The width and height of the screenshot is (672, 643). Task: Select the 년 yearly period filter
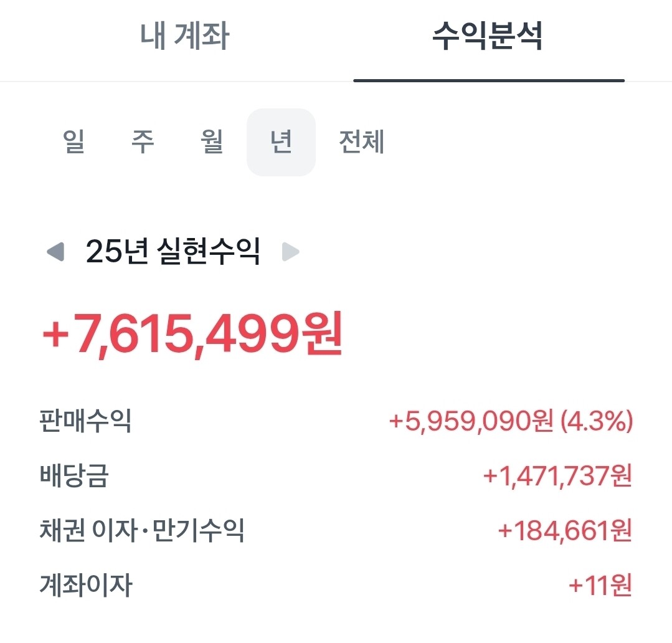pos(281,142)
